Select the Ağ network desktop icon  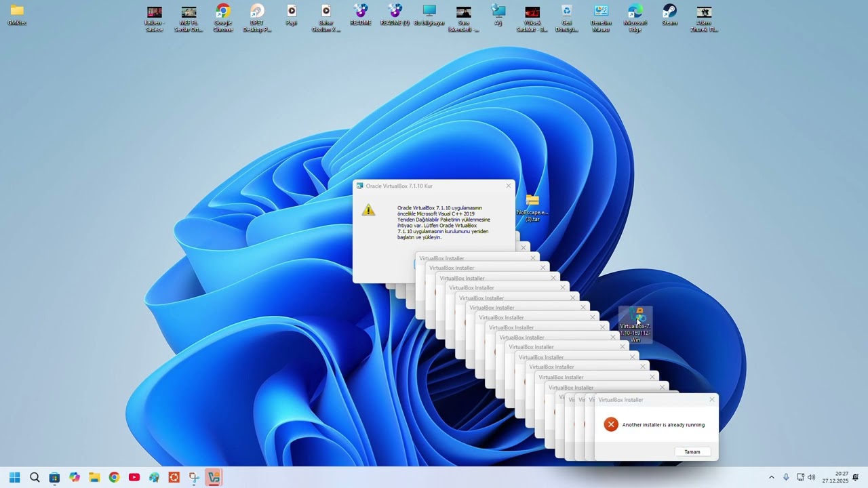498,16
